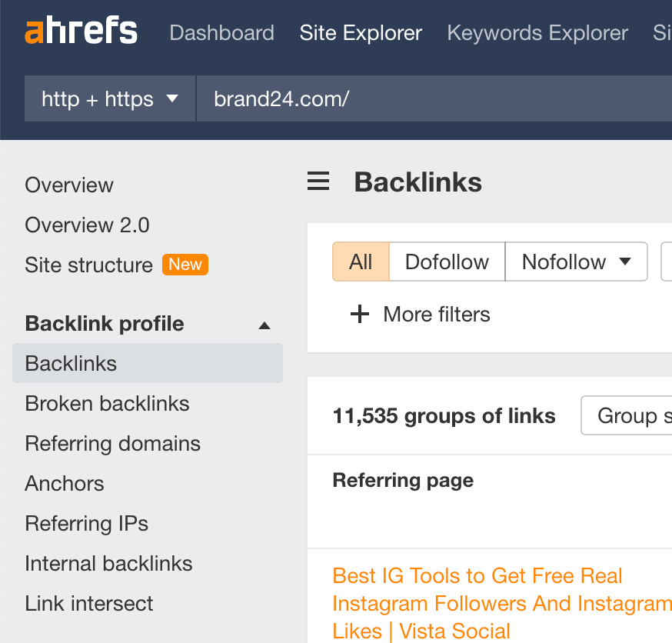Viewport: 672px width, 643px height.
Task: Check Internal backlinks in sidebar
Action: [x=108, y=563]
